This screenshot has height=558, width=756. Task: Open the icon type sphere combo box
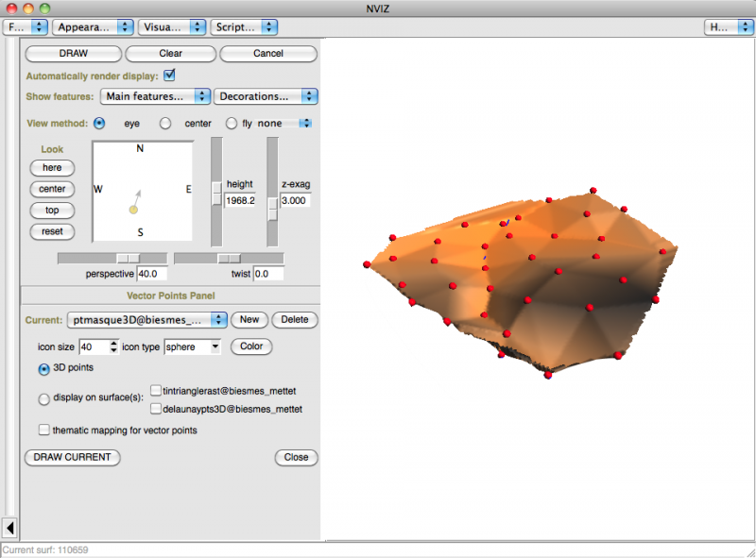tap(193, 347)
